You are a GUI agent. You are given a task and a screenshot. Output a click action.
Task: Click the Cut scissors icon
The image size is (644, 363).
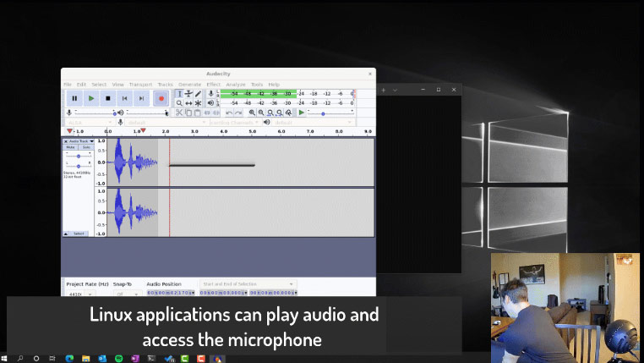click(179, 113)
